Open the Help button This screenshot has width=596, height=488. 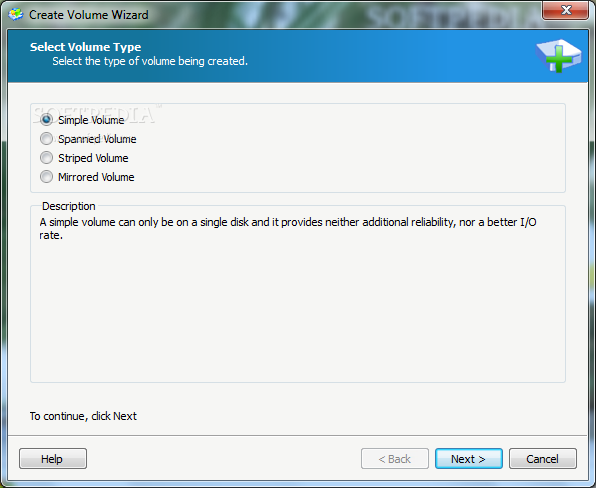point(53,459)
